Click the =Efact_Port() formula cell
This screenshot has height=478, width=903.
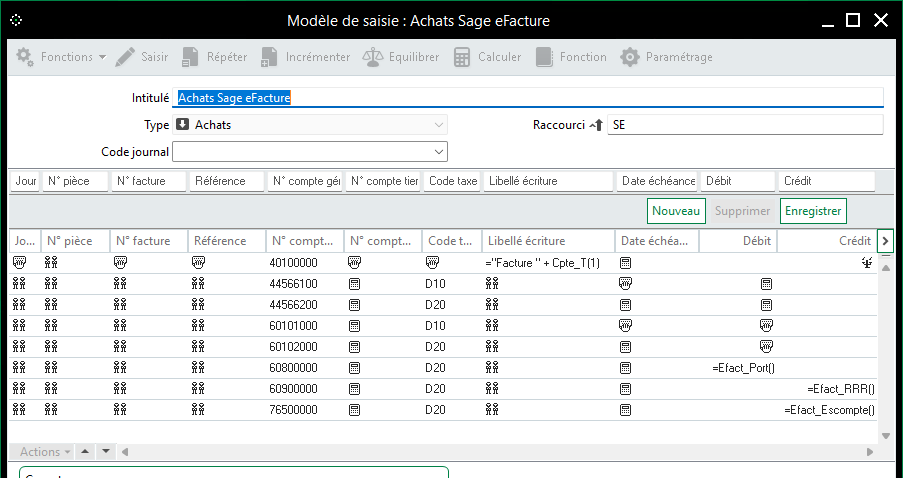(x=743, y=368)
